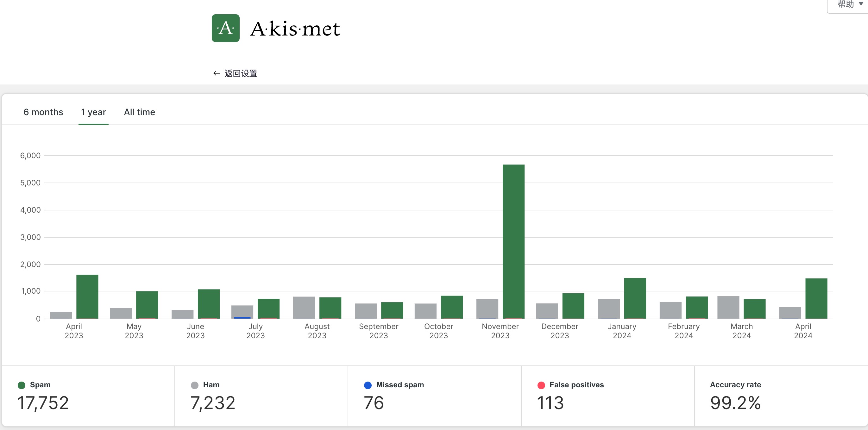Screen dimensions: 868x430
Task: Click the March 2024 gray ham bar
Action: 728,307
